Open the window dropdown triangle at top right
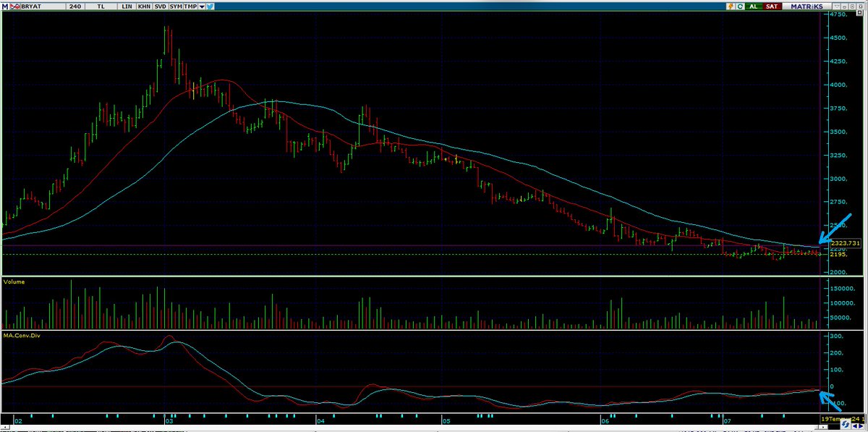Screen dimensions: 868x432 point(836,6)
